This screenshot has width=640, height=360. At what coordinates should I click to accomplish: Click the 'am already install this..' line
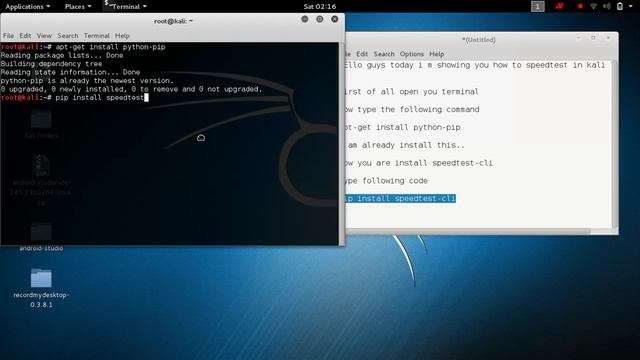pos(405,145)
